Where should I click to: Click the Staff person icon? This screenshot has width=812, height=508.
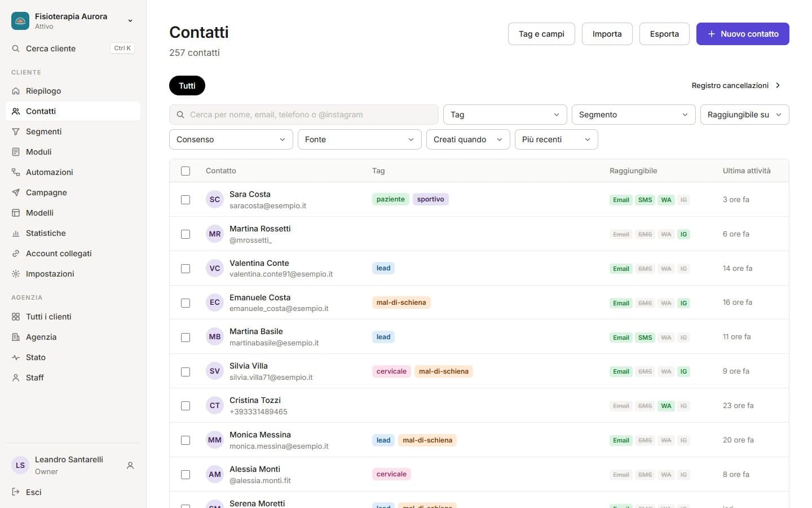point(16,378)
